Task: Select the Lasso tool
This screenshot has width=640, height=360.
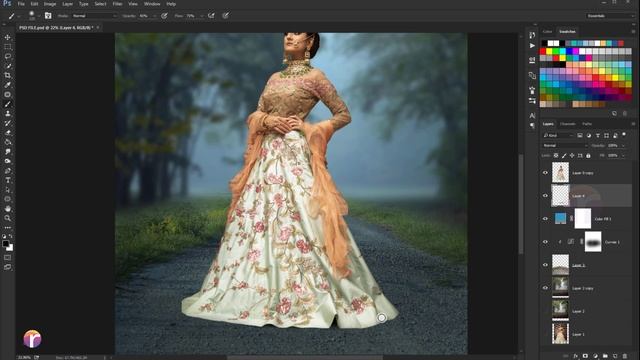Action: pos(7,56)
